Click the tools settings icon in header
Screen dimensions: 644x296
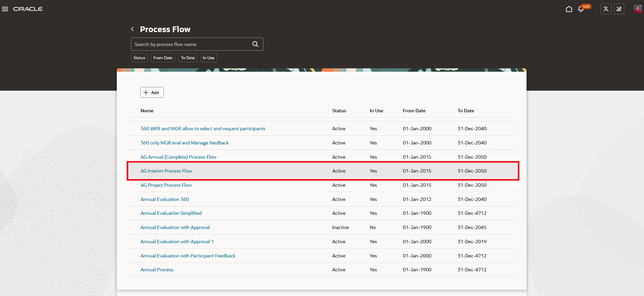pyautogui.click(x=619, y=9)
